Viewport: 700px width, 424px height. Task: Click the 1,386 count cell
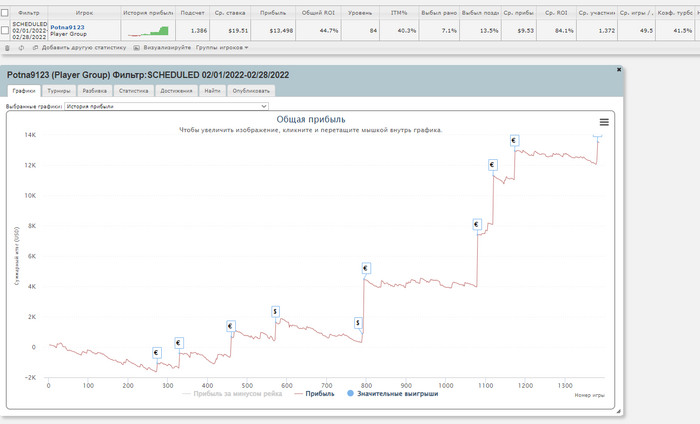192,31
